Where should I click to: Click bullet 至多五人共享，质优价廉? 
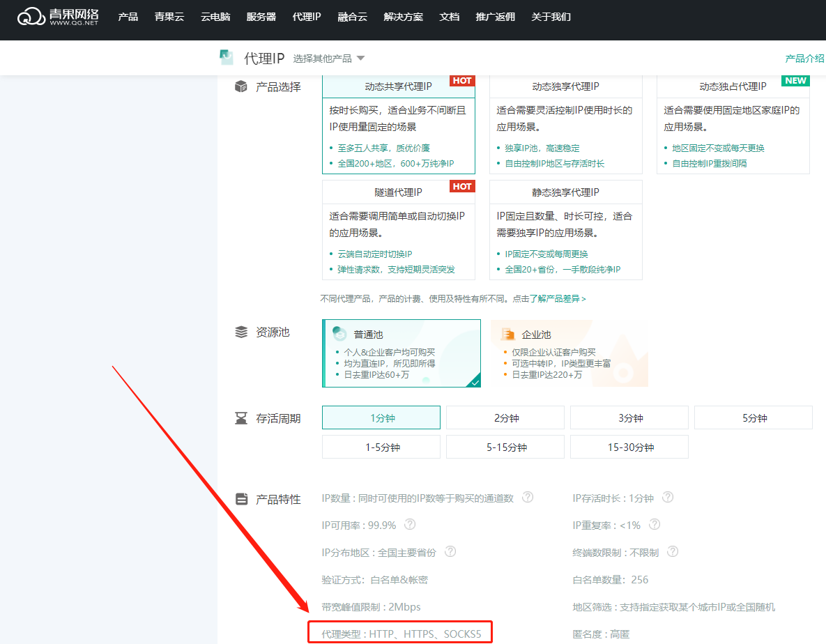point(383,148)
